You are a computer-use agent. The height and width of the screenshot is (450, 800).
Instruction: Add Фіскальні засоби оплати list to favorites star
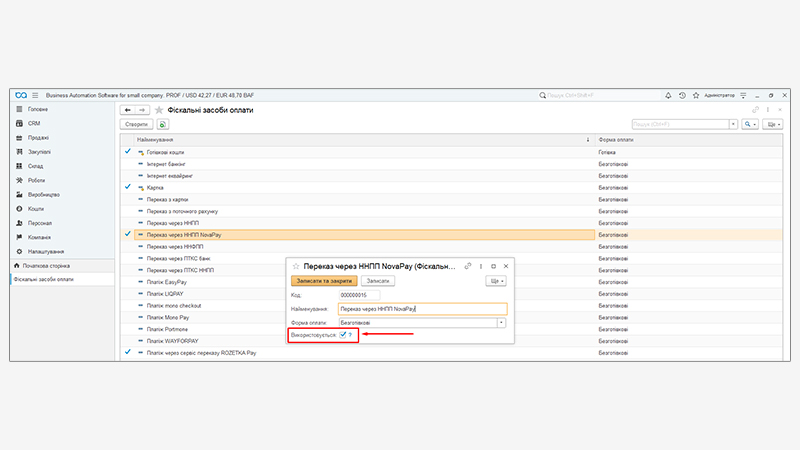[x=158, y=110]
